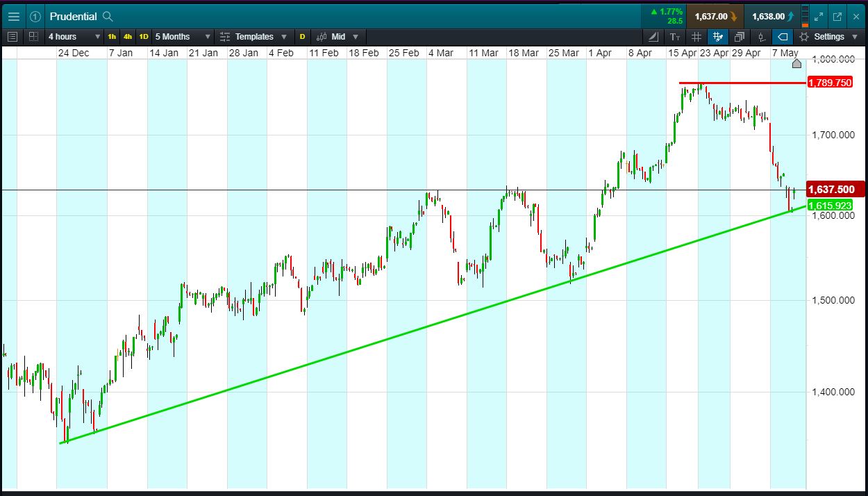Open the 4 hours interval dropdown

coord(74,36)
